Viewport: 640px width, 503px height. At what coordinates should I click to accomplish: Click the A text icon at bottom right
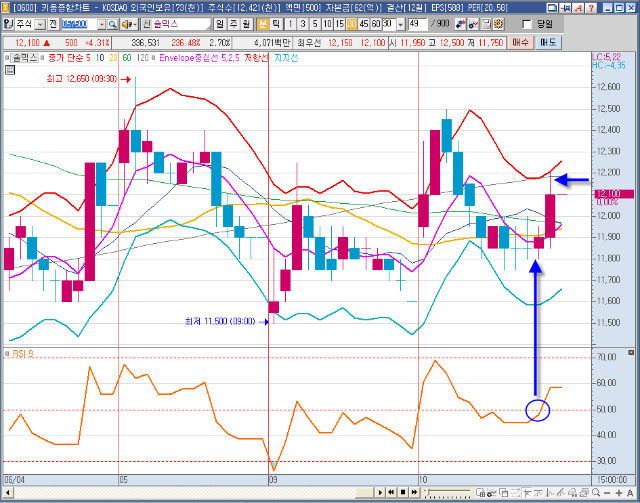(x=630, y=493)
